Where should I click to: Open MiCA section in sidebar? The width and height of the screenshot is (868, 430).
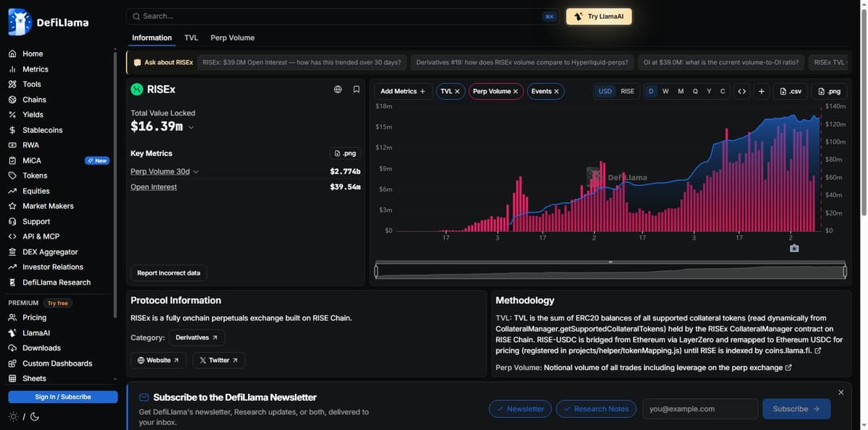(x=32, y=160)
